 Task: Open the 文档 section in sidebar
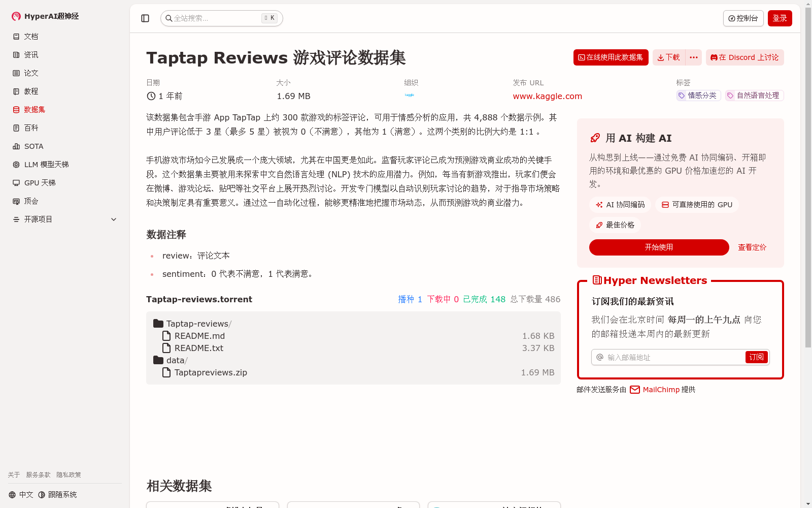click(30, 36)
